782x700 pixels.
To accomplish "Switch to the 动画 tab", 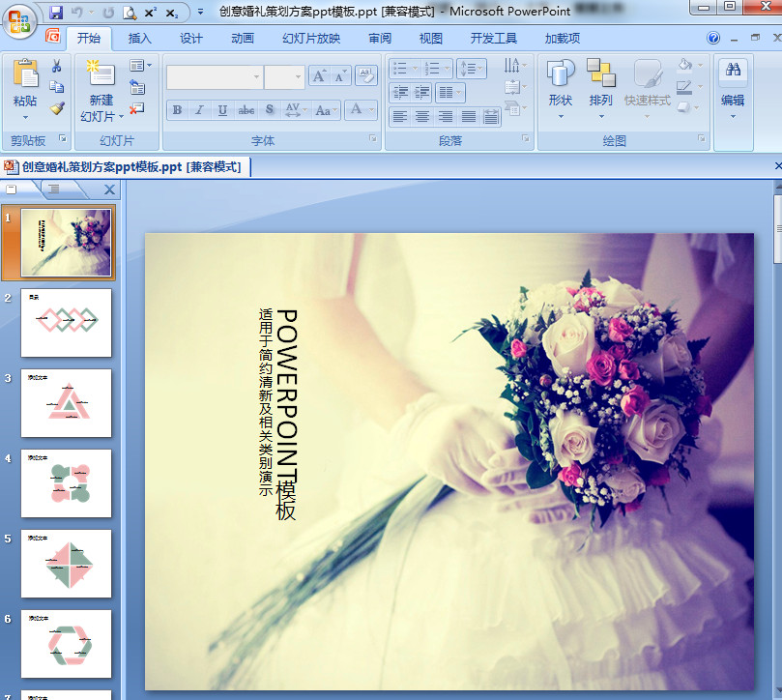I will pyautogui.click(x=243, y=39).
